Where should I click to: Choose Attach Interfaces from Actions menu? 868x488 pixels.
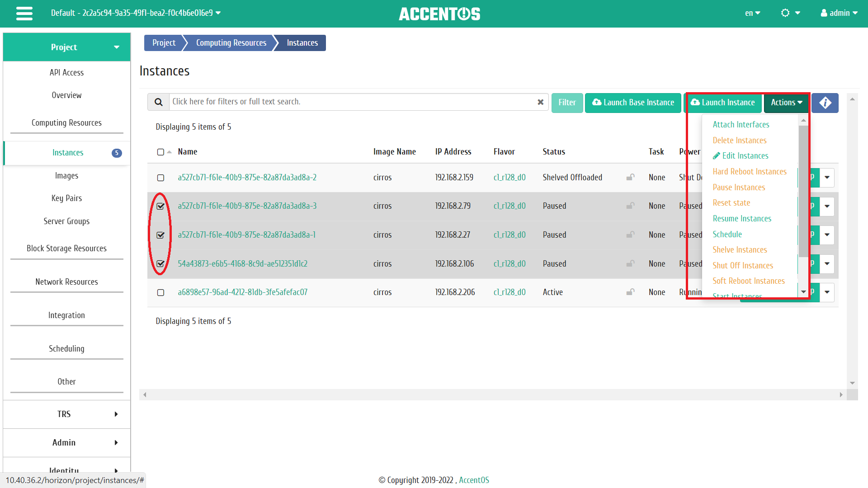741,124
